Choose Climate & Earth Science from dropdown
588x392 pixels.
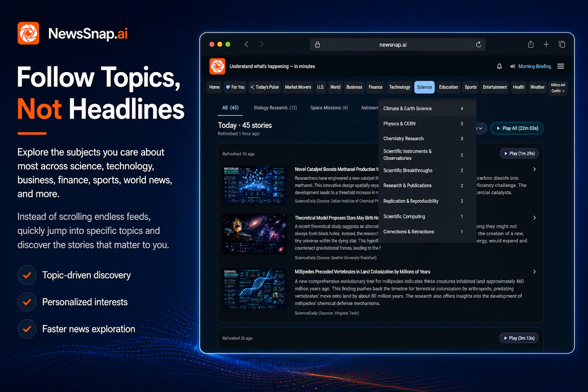427,108
